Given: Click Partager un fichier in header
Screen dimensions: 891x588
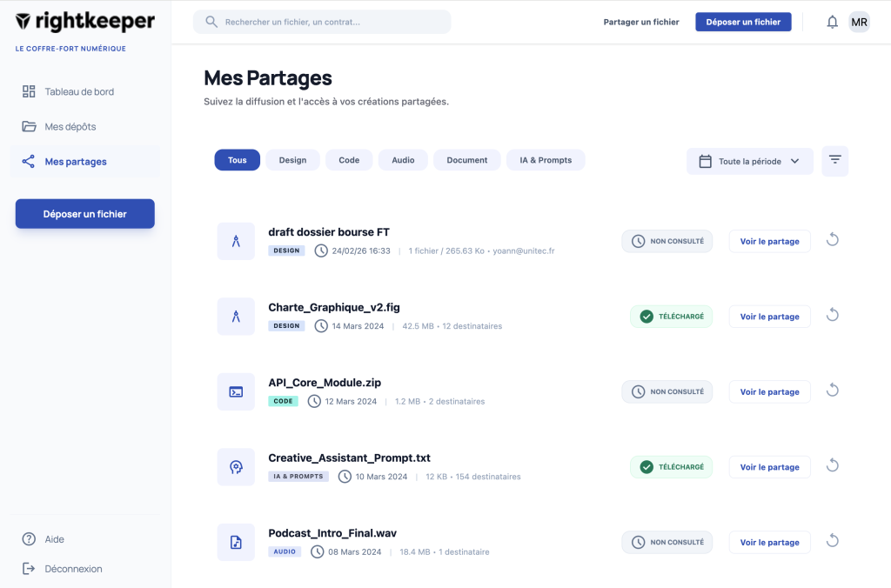Looking at the screenshot, I should pyautogui.click(x=641, y=22).
